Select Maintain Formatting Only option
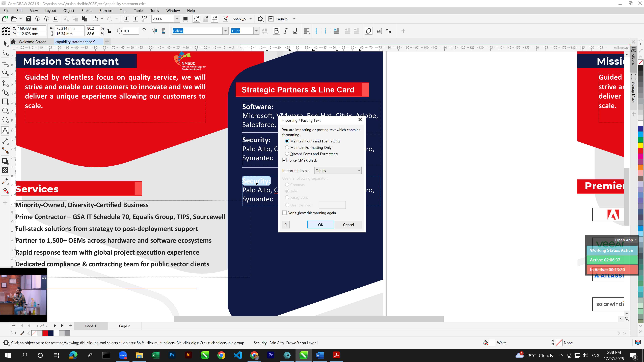Viewport: 644px width, 362px height. click(x=287, y=147)
